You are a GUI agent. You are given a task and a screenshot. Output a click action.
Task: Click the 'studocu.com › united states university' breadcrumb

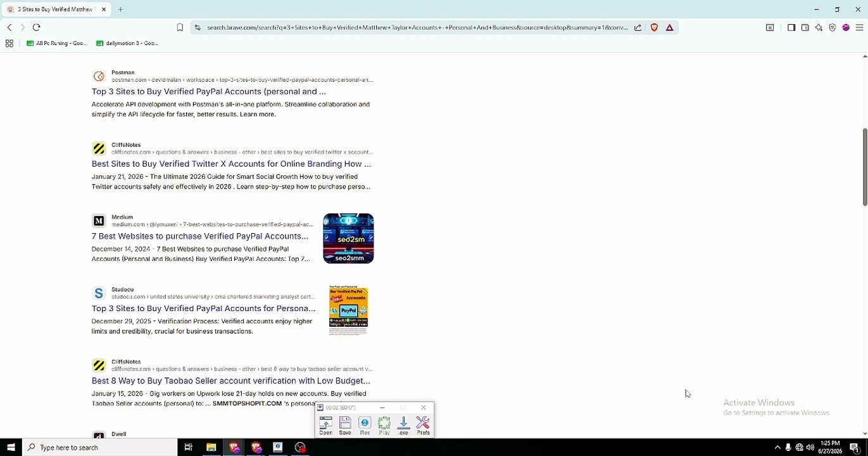click(213, 296)
